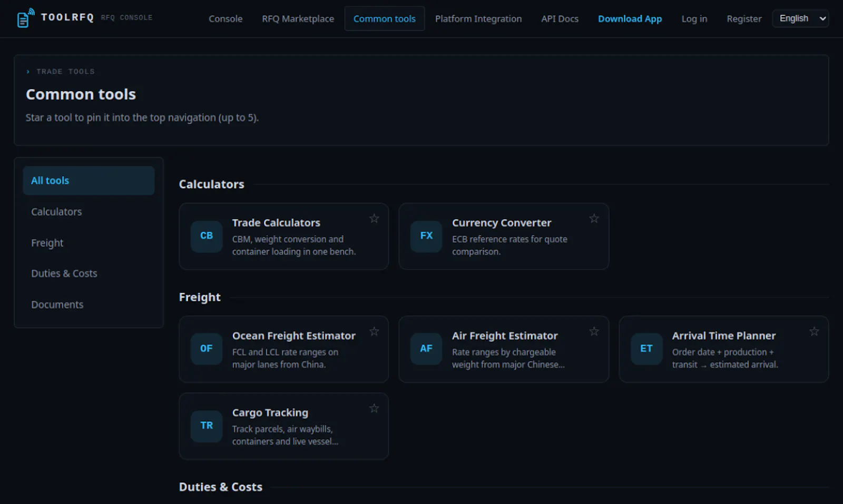Click the Duties & Costs section heading
Viewport: 843px width, 504px height.
(221, 487)
